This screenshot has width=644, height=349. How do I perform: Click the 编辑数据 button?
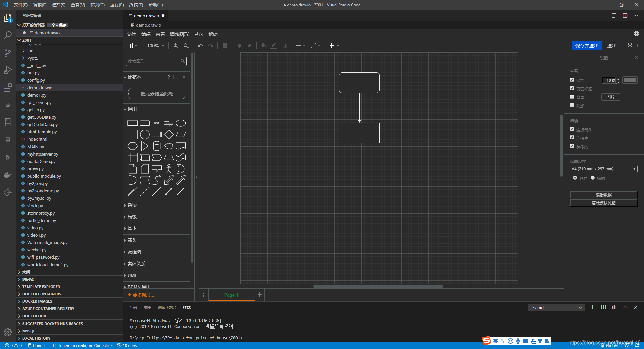click(603, 195)
